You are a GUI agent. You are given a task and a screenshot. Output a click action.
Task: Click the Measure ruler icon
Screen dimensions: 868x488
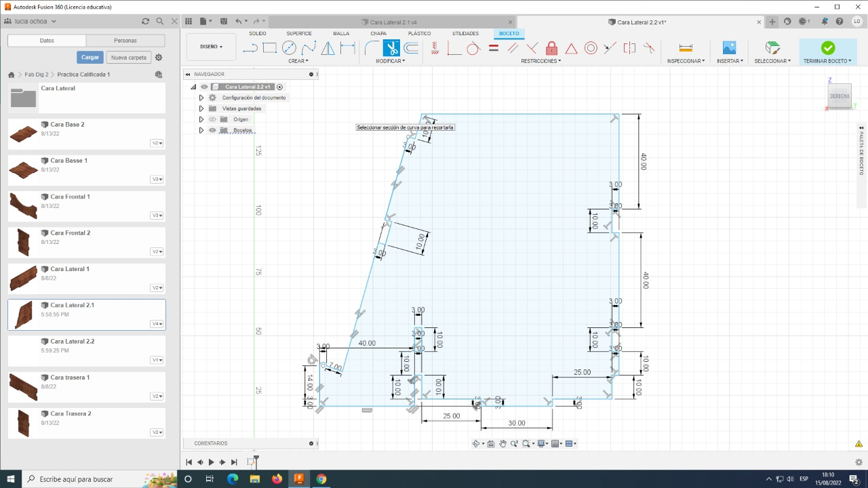[686, 48]
